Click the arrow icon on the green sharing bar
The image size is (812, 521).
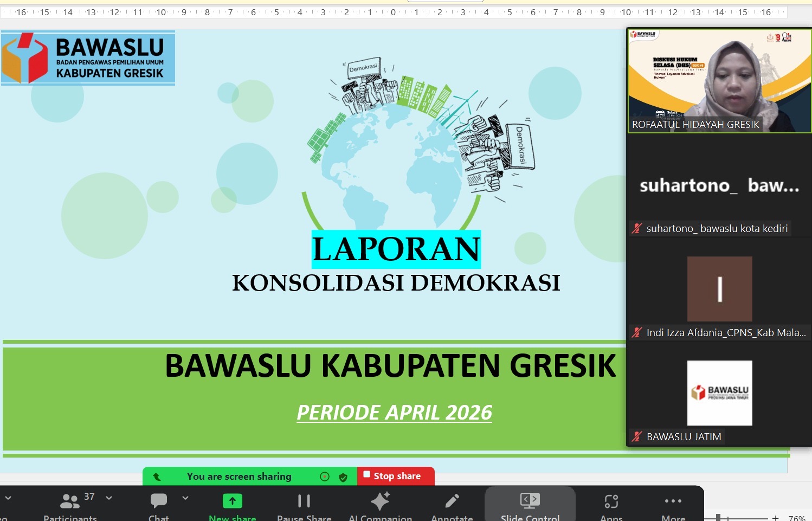(157, 477)
